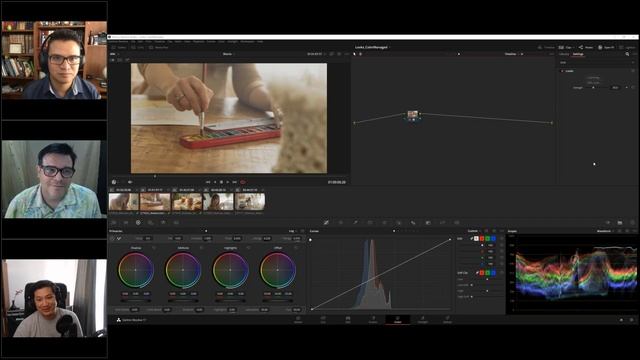This screenshot has width=640, height=360.
Task: Select the Library tab in Open FX
Action: (564, 54)
